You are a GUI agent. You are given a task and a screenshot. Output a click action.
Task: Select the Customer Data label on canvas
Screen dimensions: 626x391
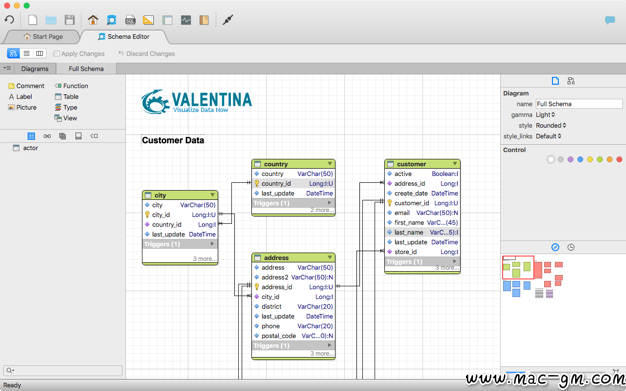[x=173, y=140]
